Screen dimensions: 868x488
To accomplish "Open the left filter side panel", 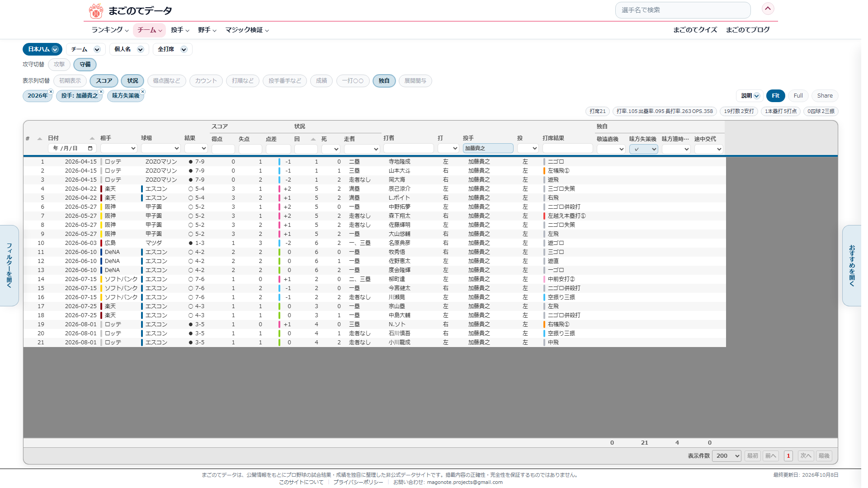I will click(9, 266).
